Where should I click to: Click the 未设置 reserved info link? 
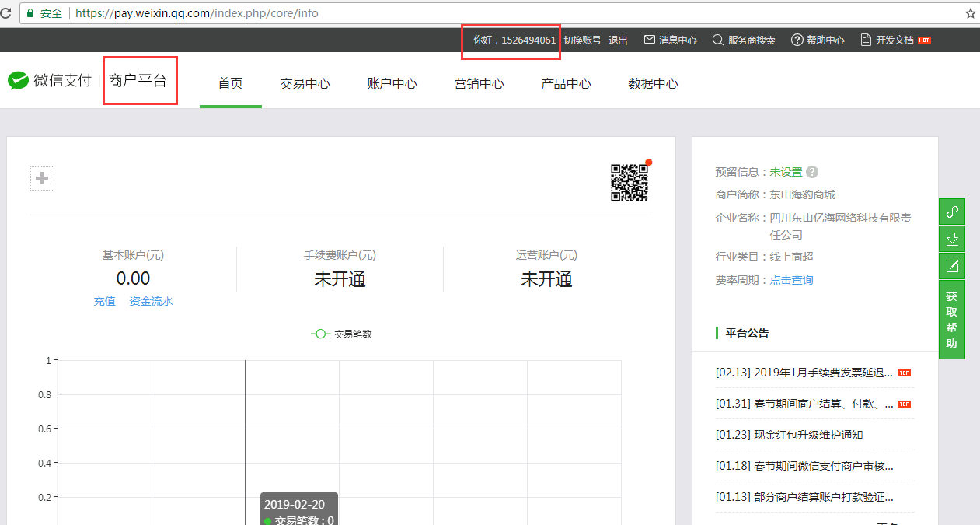click(x=786, y=172)
